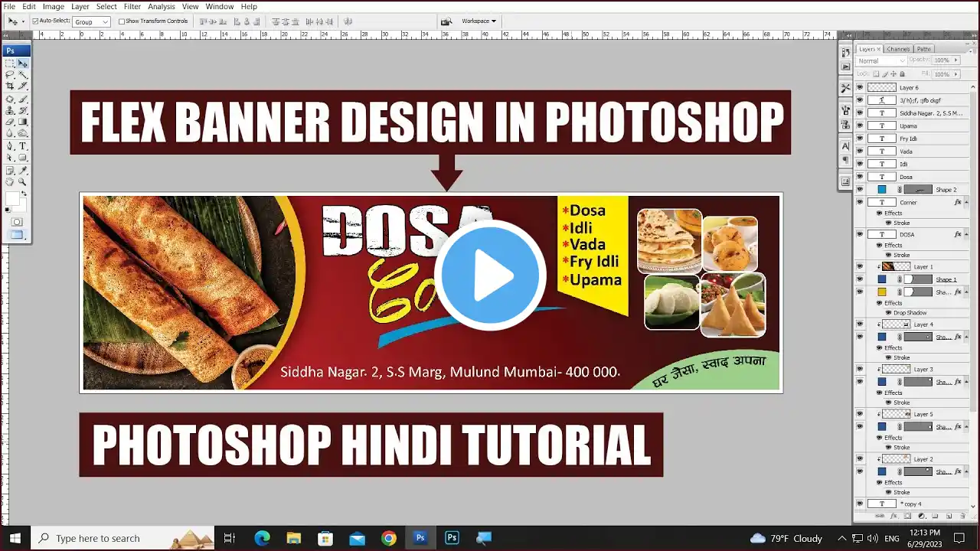Viewport: 980px width, 551px height.
Task: Click the blue color thumbnail of Shape 2
Action: tap(882, 190)
